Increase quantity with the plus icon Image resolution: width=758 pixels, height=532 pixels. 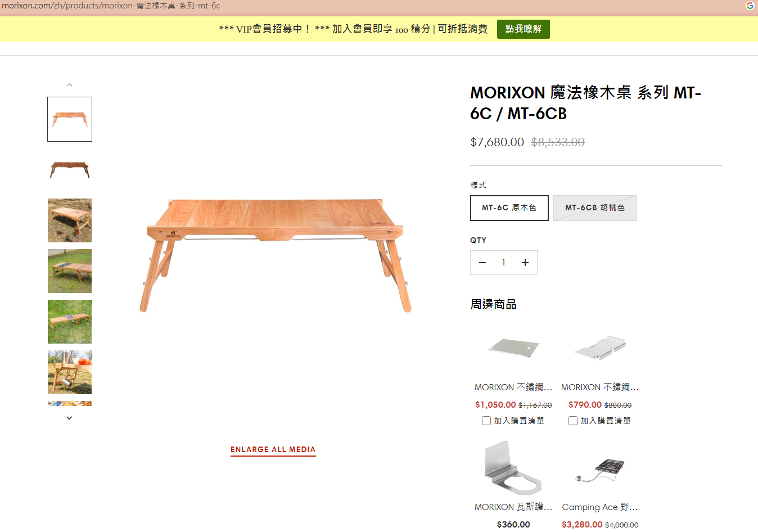525,263
